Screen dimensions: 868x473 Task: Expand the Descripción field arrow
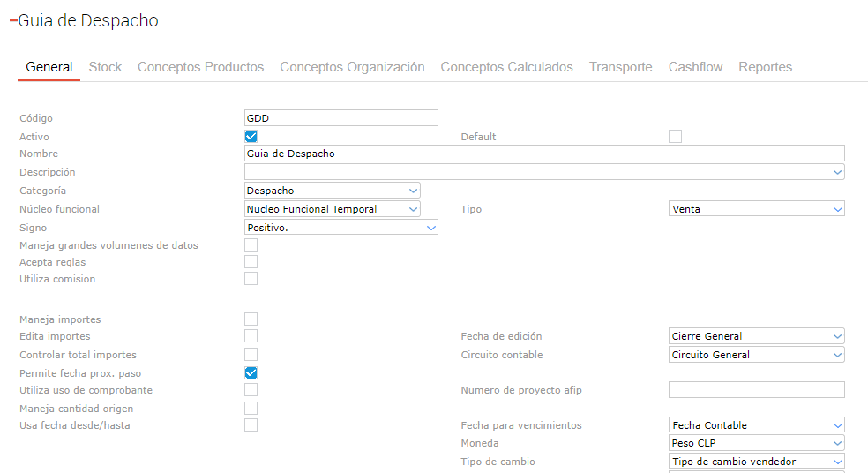click(837, 173)
